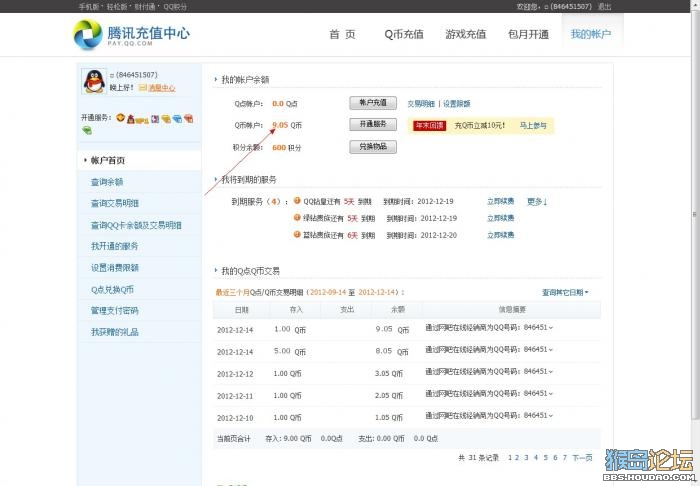This screenshot has height=486, width=700.
Task: Click the envelope icon beside 消息中心
Action: (x=142, y=88)
